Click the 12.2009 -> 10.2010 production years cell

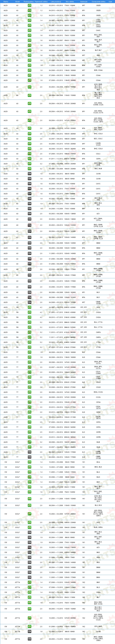(x=56, y=631)
